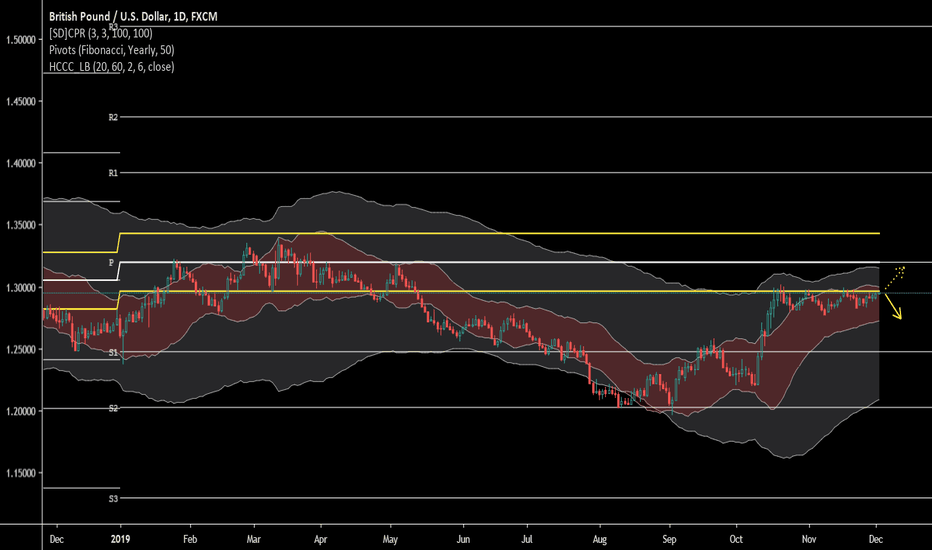Screen dimensions: 932x550
Task: Select the R2 pivot level label
Action: pos(114,118)
